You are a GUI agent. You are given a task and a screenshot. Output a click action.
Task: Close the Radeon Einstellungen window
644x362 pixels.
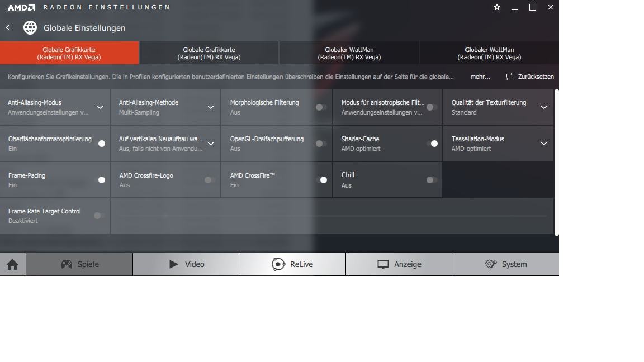[x=550, y=7]
